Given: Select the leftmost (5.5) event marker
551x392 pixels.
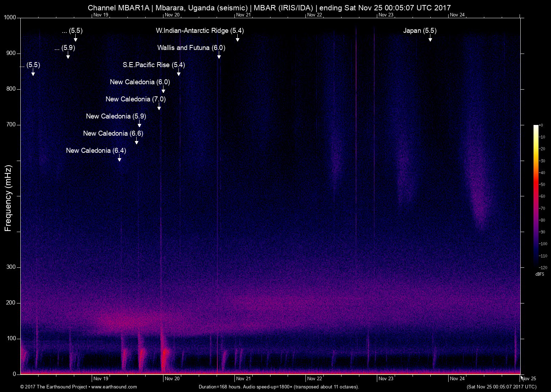Looking at the screenshot, I should [30, 65].
